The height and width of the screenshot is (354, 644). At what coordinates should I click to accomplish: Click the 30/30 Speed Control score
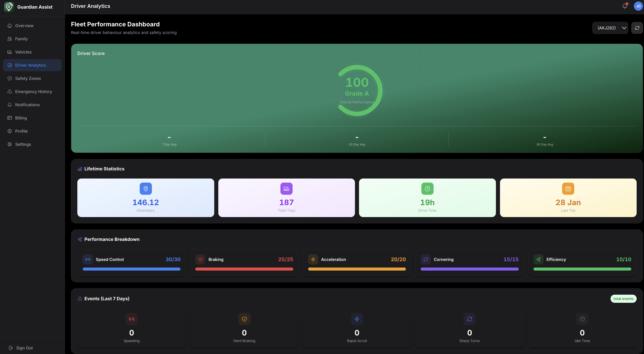(173, 259)
